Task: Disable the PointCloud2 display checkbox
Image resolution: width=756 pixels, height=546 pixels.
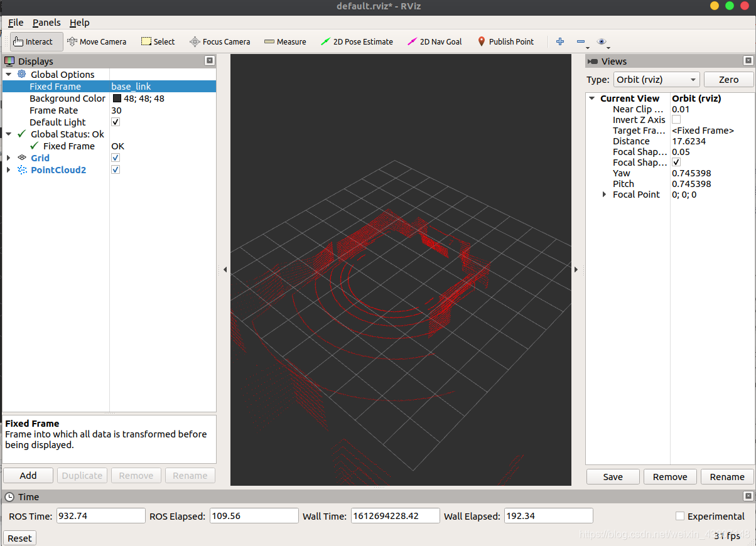Action: pyautogui.click(x=116, y=169)
